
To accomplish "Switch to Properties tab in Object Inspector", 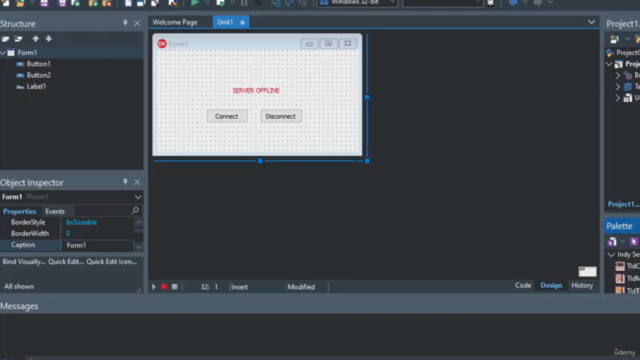I will click(20, 211).
